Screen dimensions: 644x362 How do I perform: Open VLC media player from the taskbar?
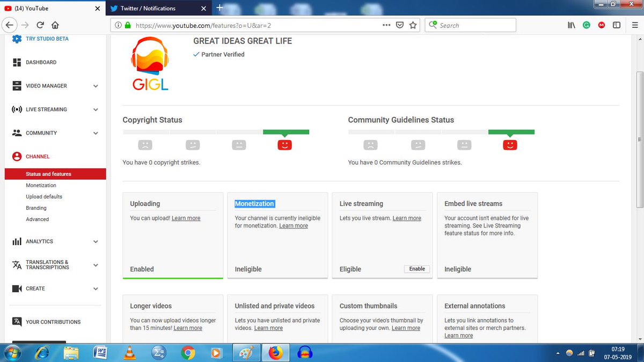[129, 352]
